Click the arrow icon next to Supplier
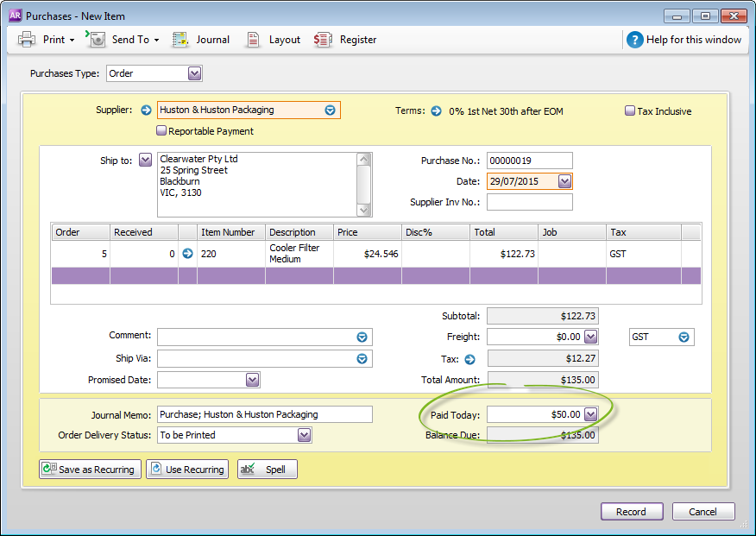Screen dimensions: 756x536 (146, 110)
